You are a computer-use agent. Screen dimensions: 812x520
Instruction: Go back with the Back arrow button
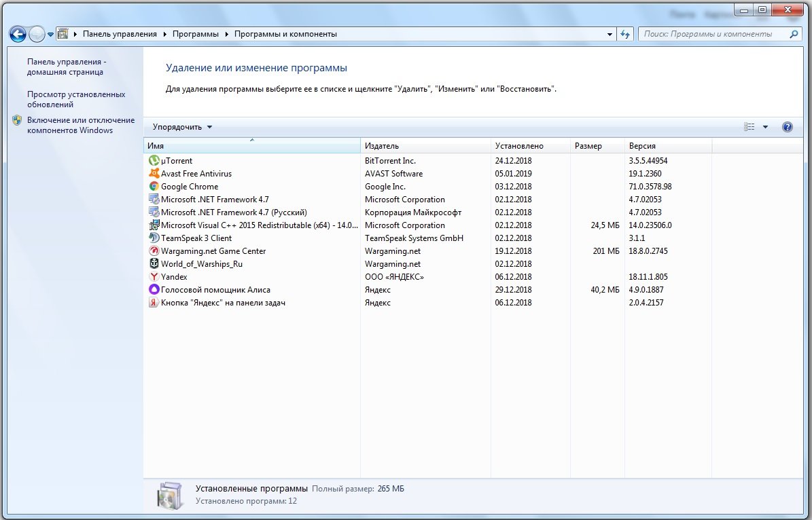[18, 34]
